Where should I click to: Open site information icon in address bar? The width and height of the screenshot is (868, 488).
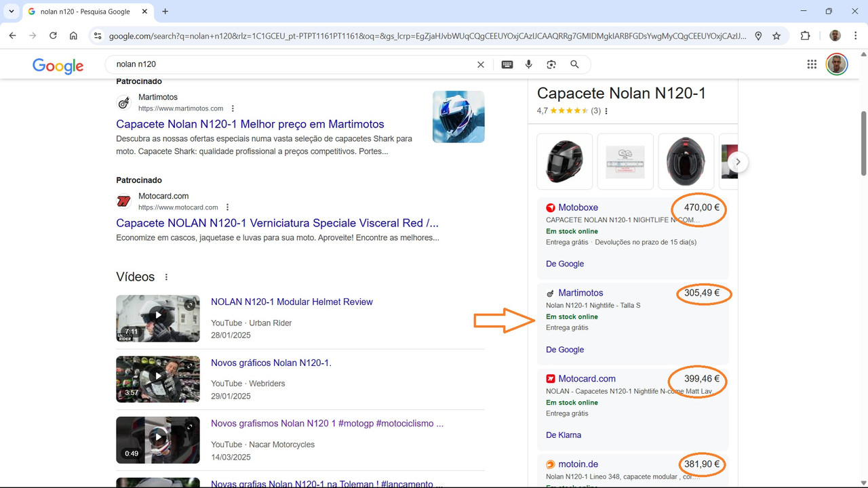tap(98, 36)
